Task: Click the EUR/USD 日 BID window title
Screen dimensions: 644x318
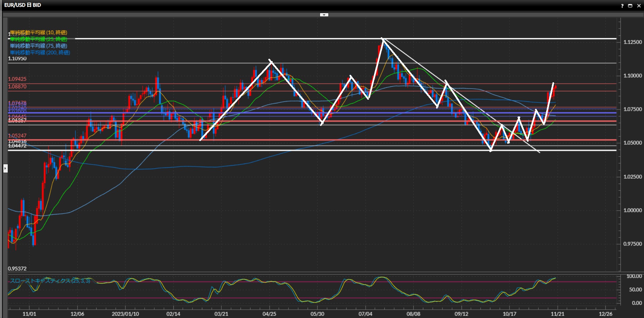Action: (22, 5)
